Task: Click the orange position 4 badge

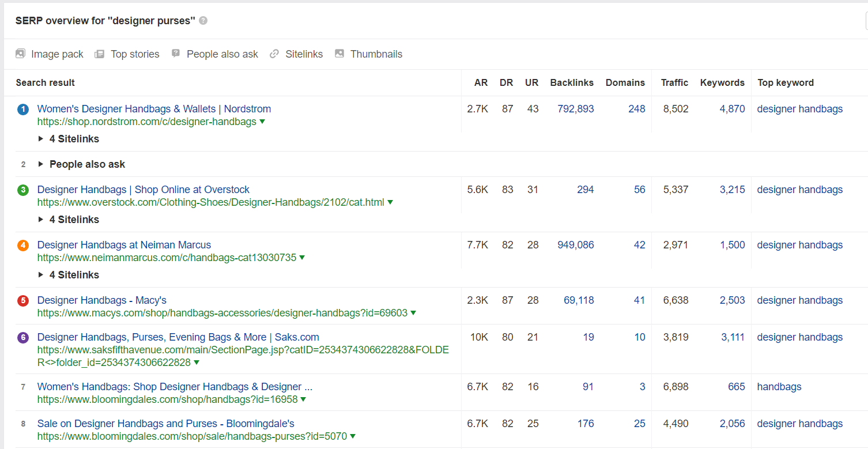Action: pos(23,245)
